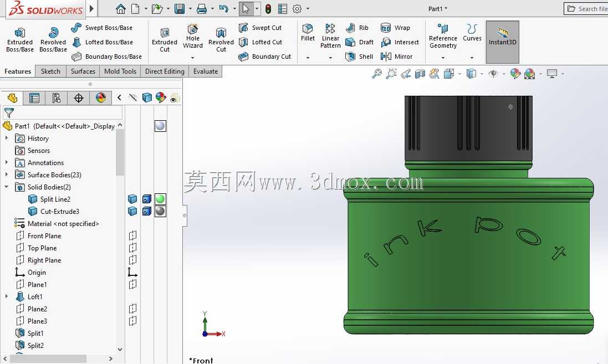Toggle display mode of Cut-Extrude3
Screen dimensions: 608x364
point(146,211)
